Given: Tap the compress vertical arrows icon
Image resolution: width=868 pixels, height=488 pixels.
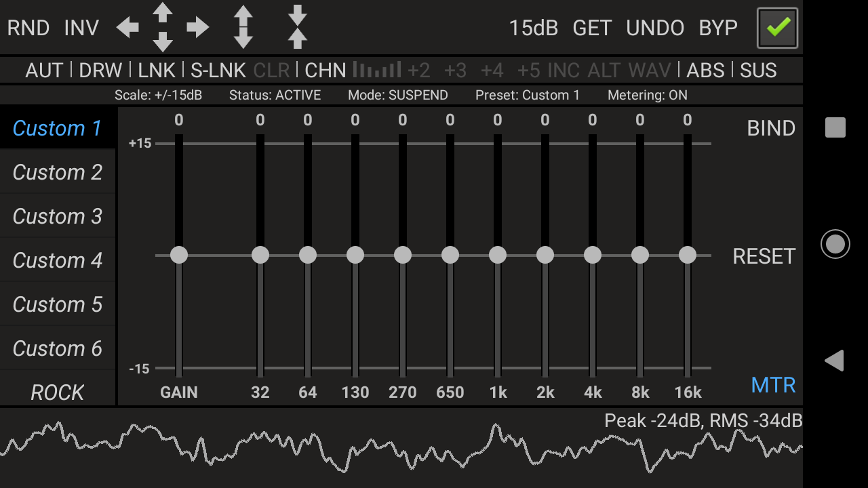Looking at the screenshot, I should [298, 27].
